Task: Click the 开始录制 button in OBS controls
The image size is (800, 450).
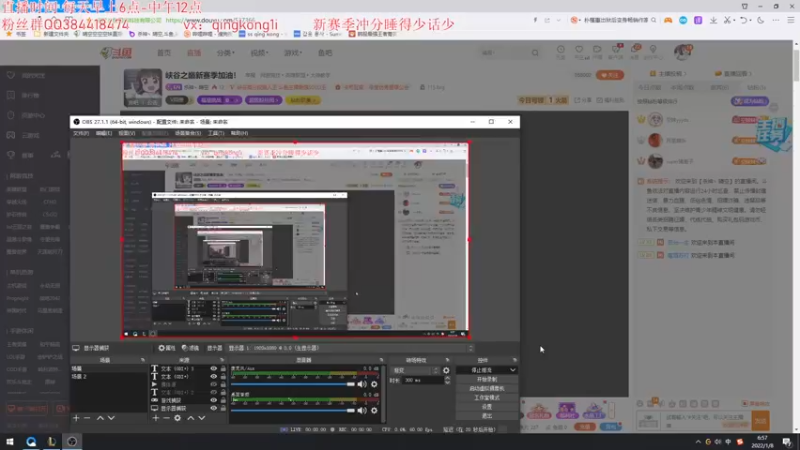Action: click(x=487, y=380)
